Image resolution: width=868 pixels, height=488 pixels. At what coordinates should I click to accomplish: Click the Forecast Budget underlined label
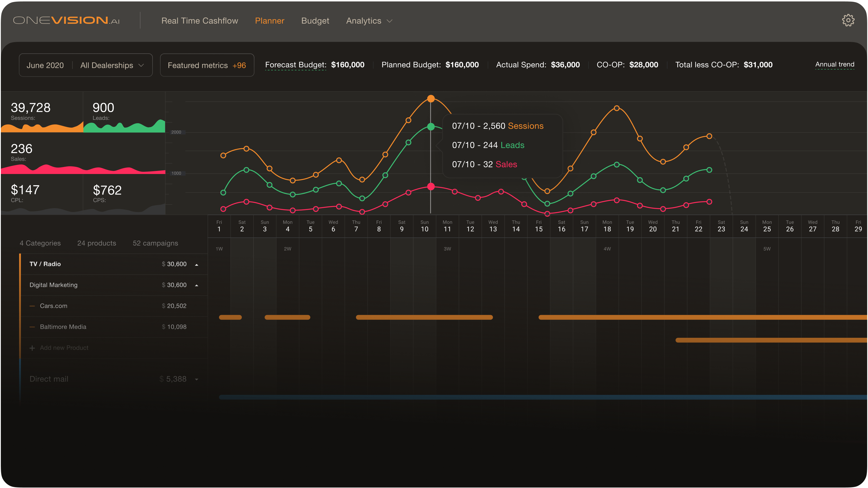(295, 65)
